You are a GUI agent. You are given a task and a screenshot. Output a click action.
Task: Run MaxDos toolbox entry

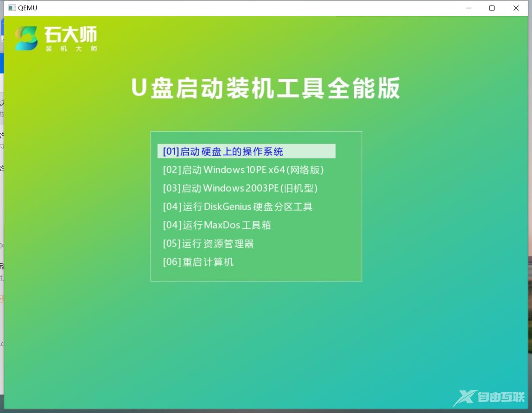217,225
